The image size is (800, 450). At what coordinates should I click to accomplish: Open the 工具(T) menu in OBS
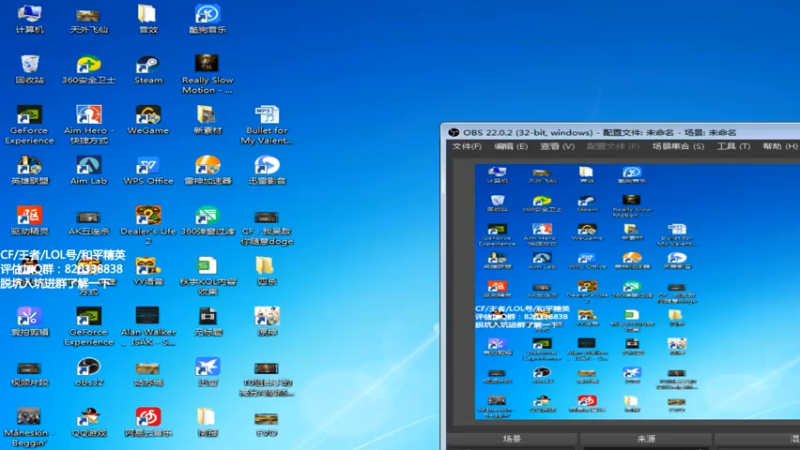(733, 146)
